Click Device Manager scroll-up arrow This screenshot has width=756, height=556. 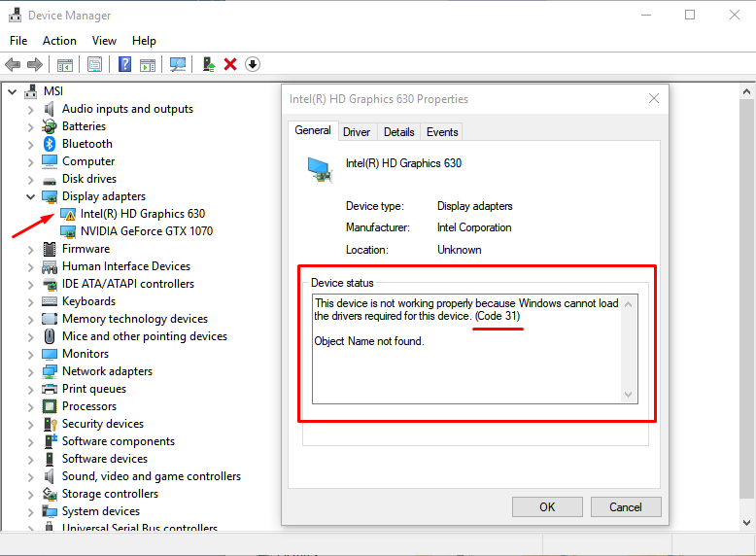point(746,91)
